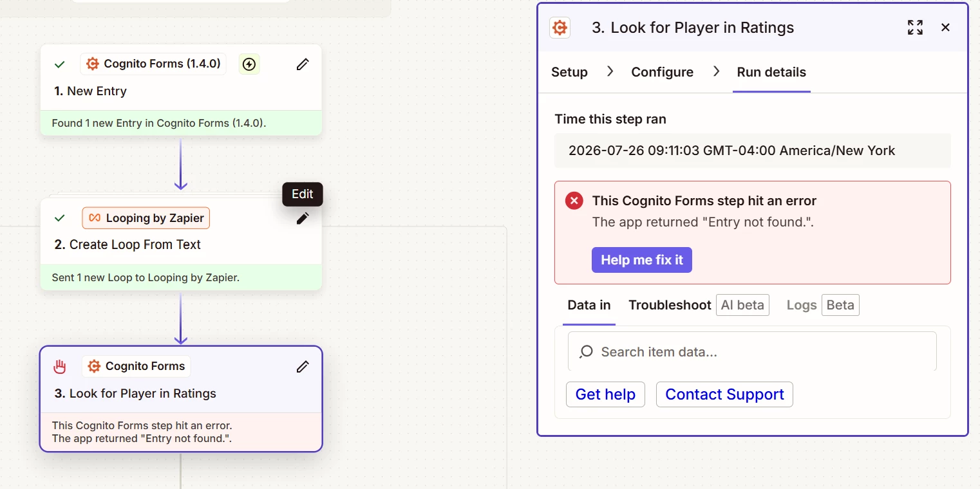
Task: Click the Search item data field
Action: [752, 351]
